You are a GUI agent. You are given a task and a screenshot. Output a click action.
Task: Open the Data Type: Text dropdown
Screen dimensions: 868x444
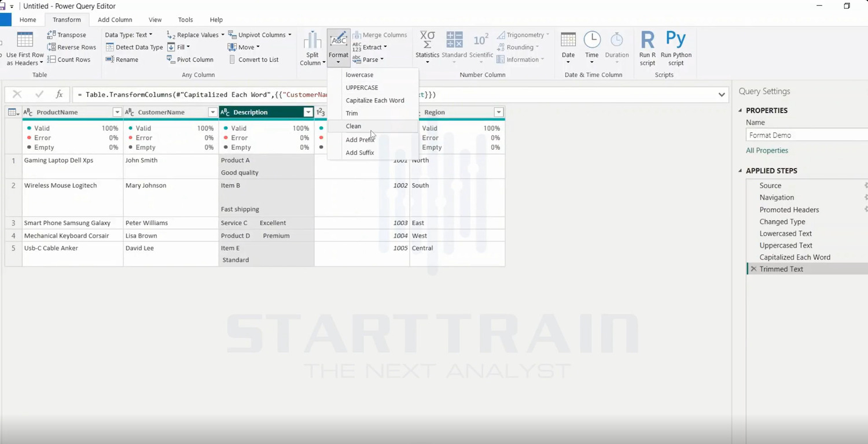coord(129,35)
